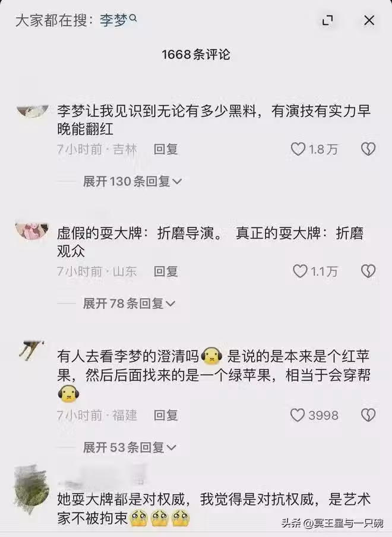Reply to the 山东 comment
This screenshot has width=392, height=537.
click(x=166, y=271)
